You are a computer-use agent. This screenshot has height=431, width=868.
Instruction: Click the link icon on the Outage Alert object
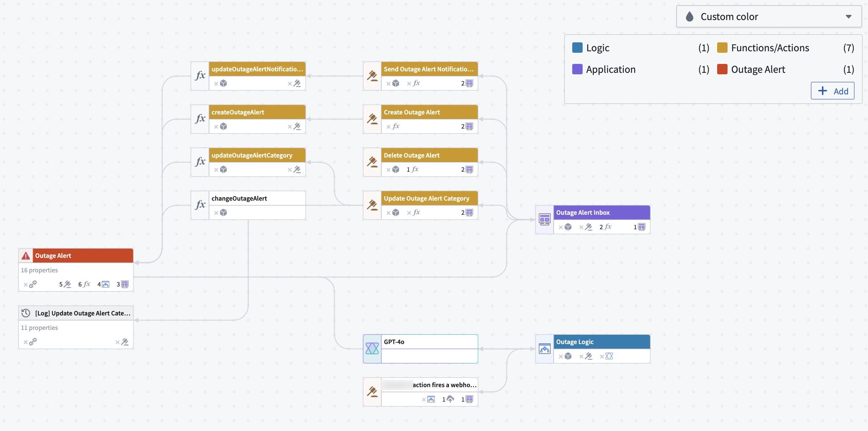point(33,284)
